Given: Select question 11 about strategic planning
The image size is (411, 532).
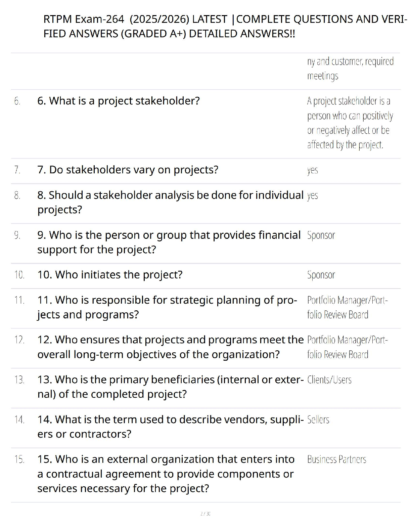Looking at the screenshot, I should 167,307.
